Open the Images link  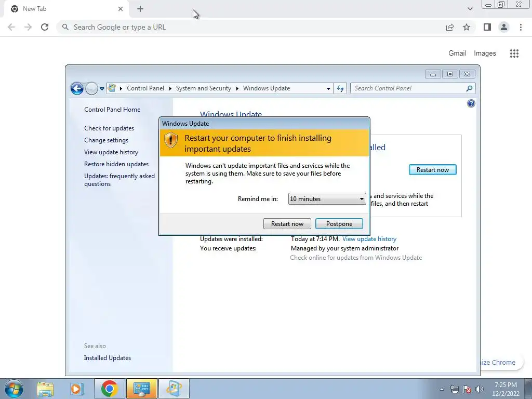tap(485, 54)
